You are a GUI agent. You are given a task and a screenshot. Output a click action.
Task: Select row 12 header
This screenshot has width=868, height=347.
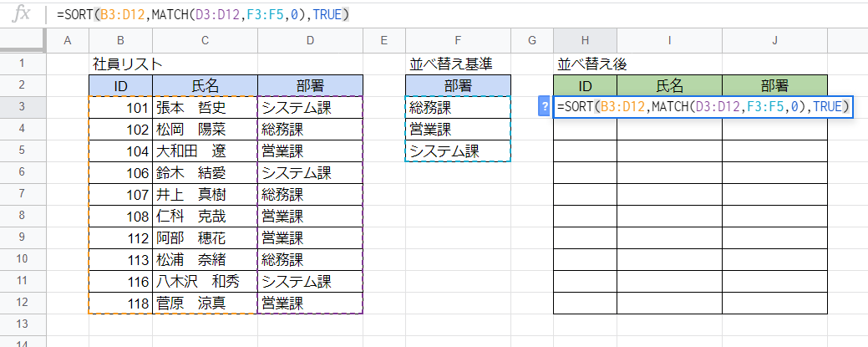(23, 304)
